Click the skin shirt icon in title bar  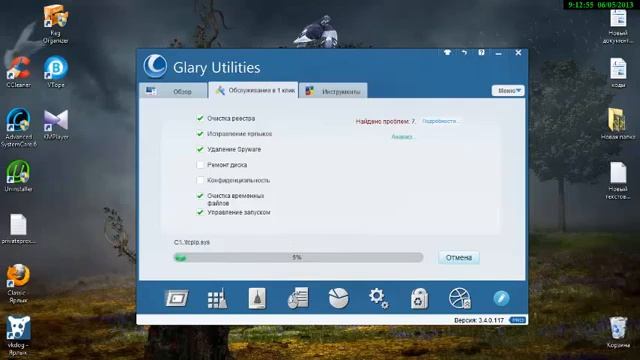tap(447, 53)
